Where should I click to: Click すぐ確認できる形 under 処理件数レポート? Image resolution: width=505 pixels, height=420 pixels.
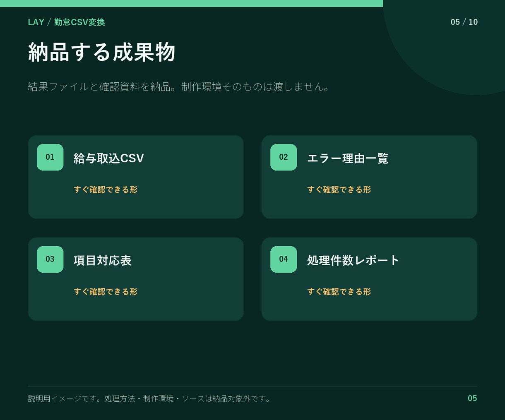pyautogui.click(x=339, y=292)
